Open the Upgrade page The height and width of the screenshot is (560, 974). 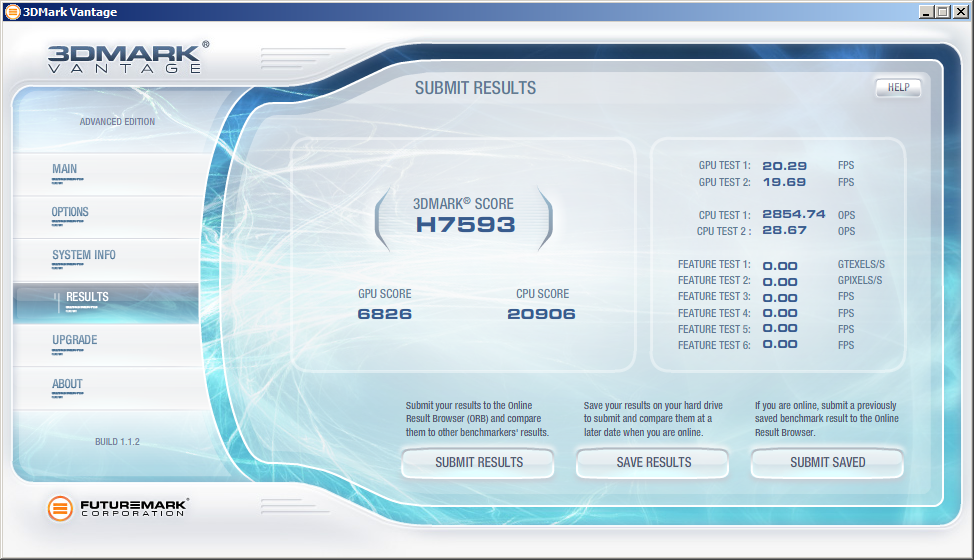pos(75,341)
